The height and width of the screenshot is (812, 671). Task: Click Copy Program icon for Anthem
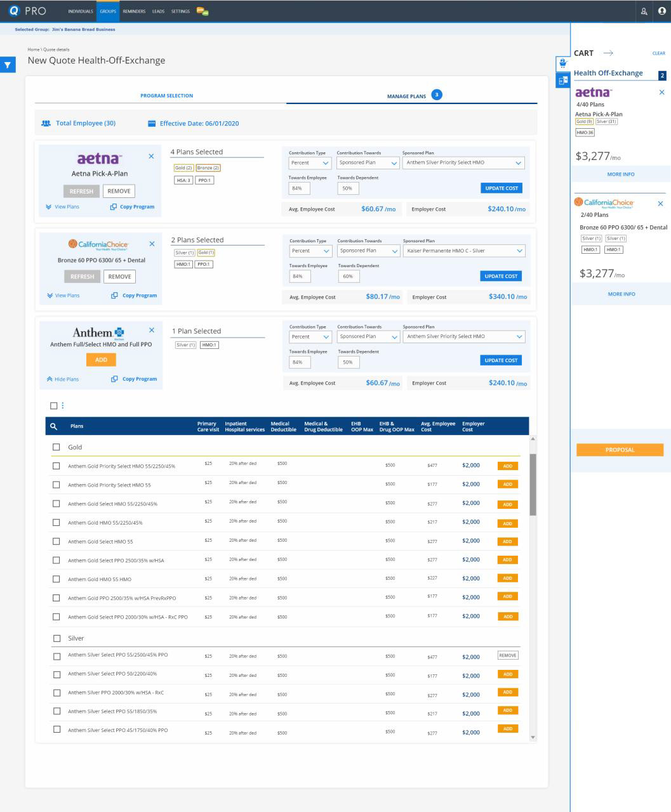point(114,379)
